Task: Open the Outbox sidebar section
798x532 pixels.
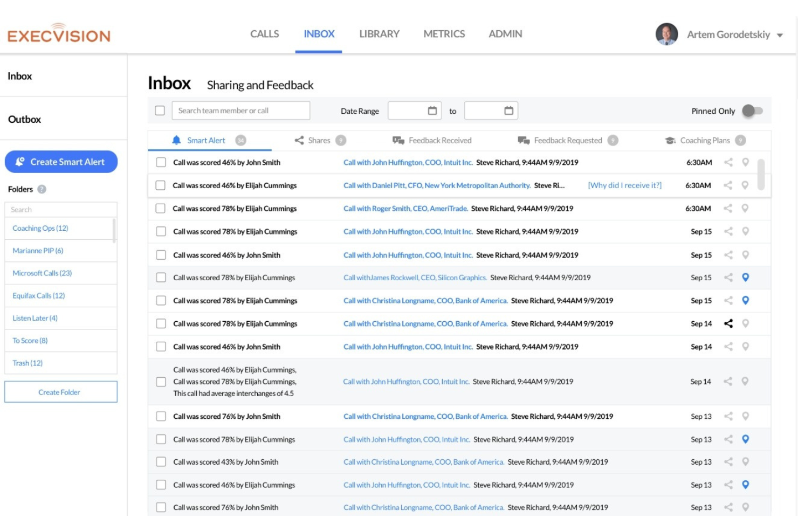Action: (x=24, y=119)
